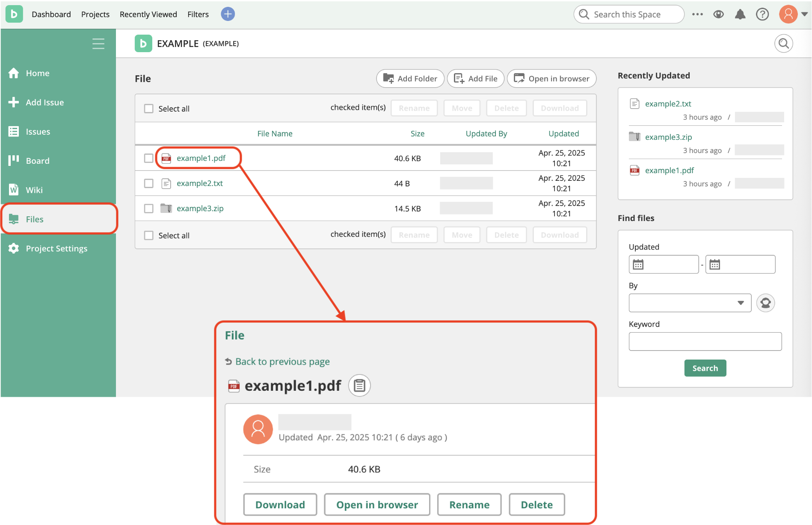Collapse sidebar with hamburger icon

coord(98,44)
